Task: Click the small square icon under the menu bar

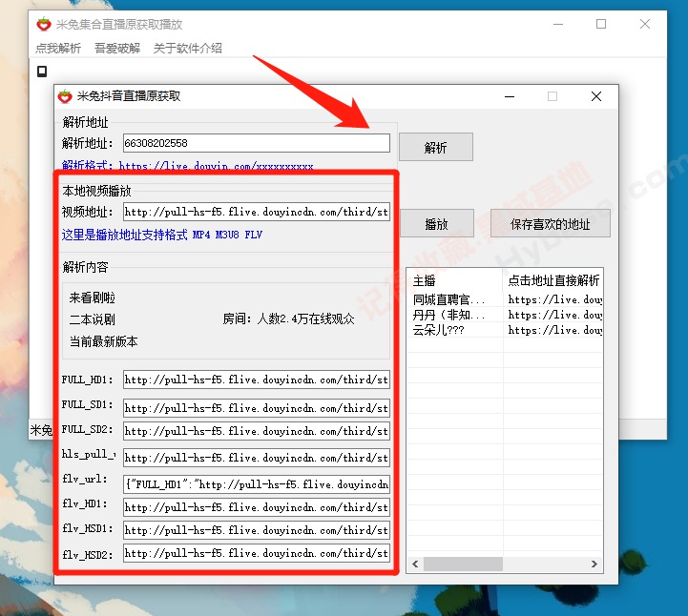Action: pyautogui.click(x=42, y=71)
